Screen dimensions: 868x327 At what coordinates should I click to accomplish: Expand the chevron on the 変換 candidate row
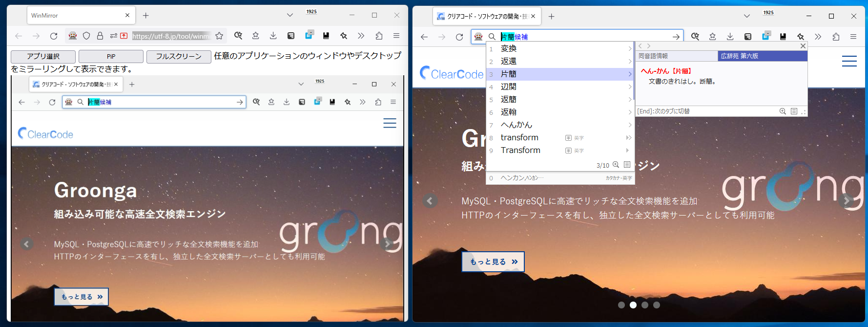click(630, 48)
